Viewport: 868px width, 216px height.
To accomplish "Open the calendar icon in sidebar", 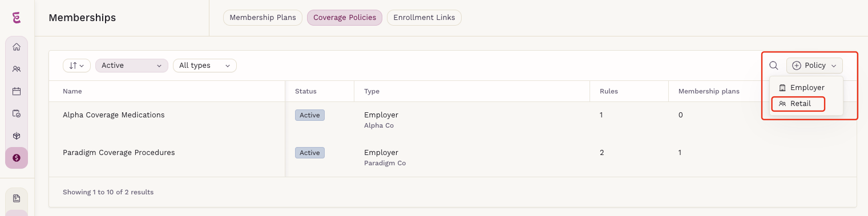I will tap(17, 91).
